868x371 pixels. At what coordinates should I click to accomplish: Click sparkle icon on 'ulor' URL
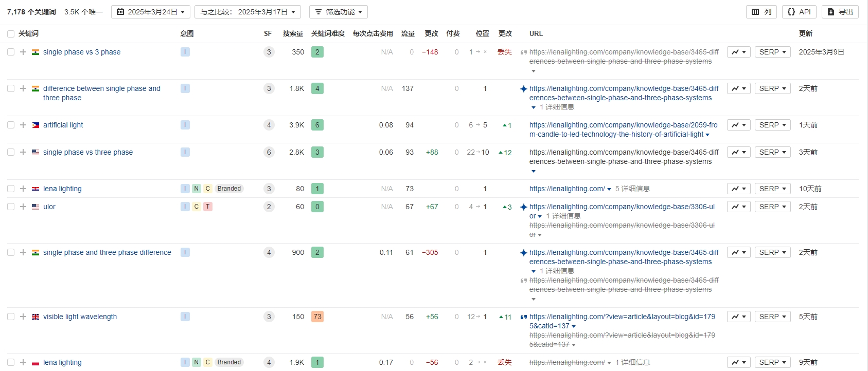coord(524,207)
